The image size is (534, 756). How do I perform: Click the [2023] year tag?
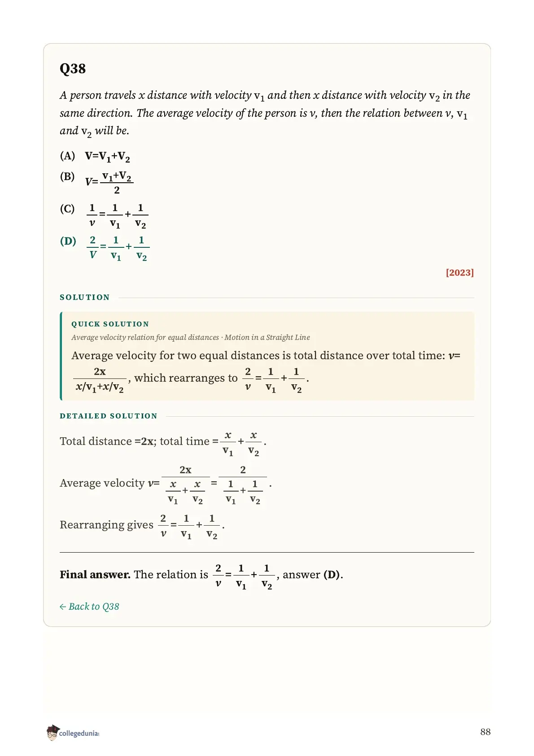click(x=460, y=273)
